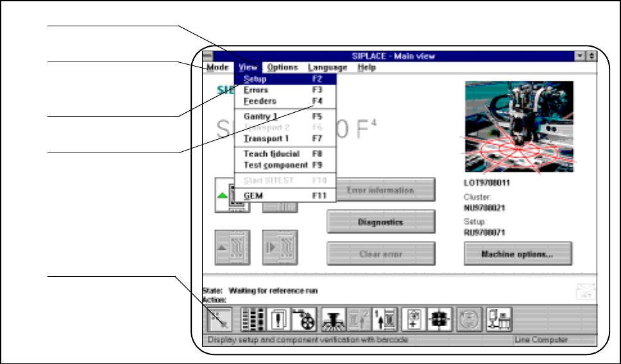
Task: Choose Feeders F4 from View menu
Action: 285,101
